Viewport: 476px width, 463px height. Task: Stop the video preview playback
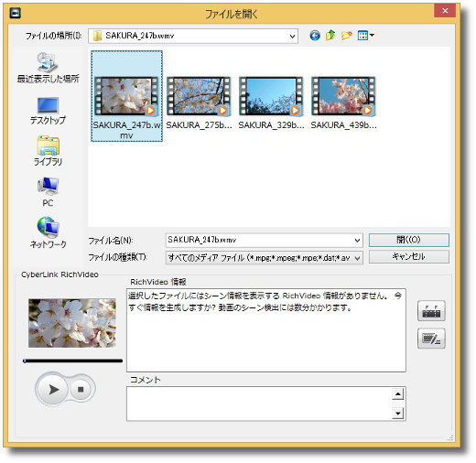(81, 390)
